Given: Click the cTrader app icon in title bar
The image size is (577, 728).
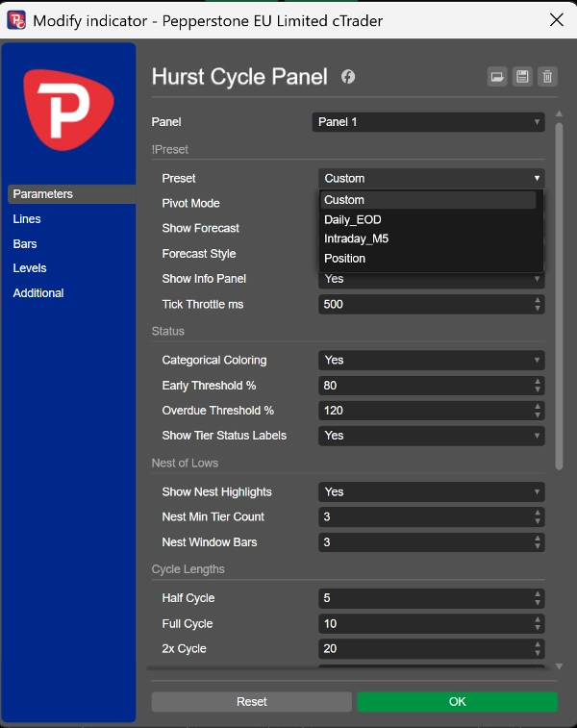Looking at the screenshot, I should point(16,20).
